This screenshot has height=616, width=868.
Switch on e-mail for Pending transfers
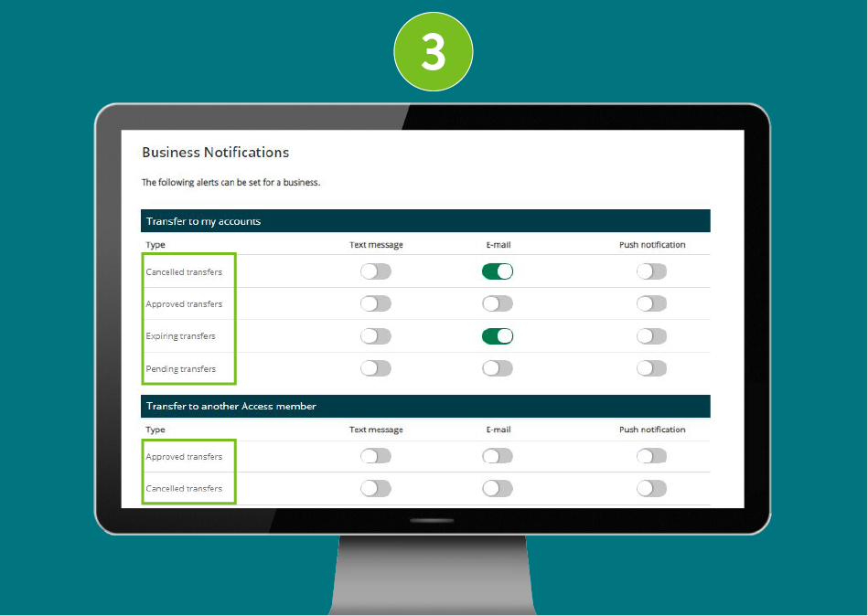pos(498,368)
